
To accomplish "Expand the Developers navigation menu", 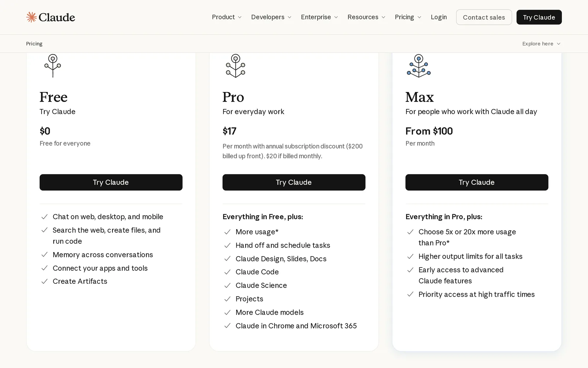I will [x=271, y=17].
